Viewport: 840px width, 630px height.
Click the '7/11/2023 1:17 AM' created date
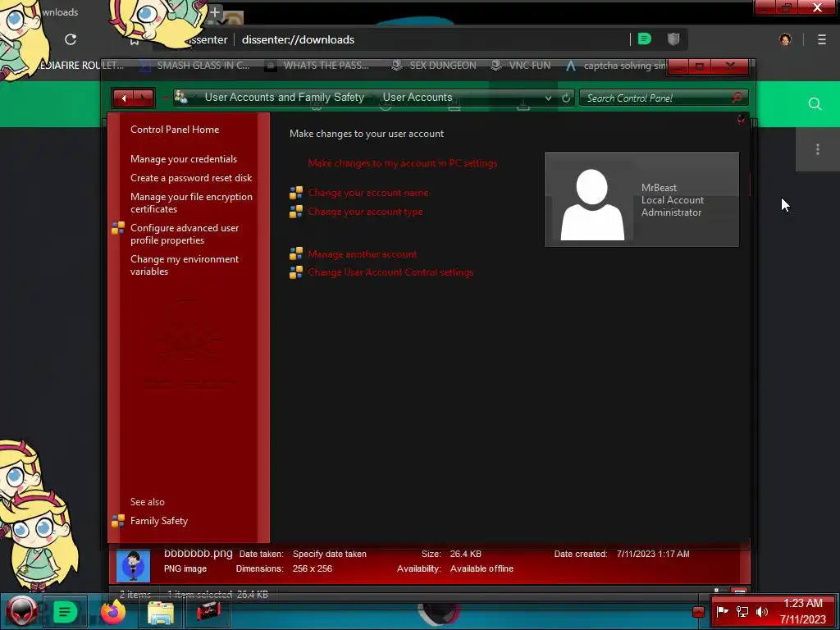coord(653,554)
